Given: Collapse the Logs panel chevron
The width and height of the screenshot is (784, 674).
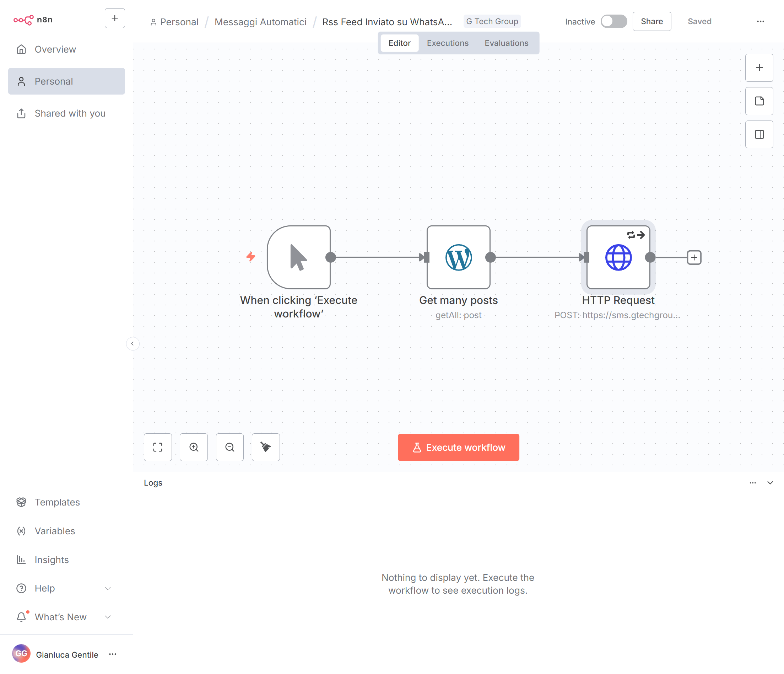Looking at the screenshot, I should point(770,483).
